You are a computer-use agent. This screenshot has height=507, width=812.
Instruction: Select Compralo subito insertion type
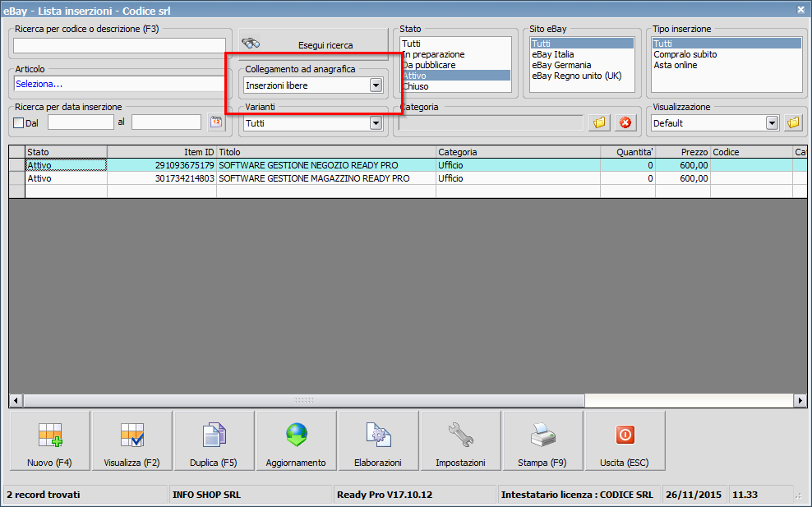pyautogui.click(x=727, y=54)
